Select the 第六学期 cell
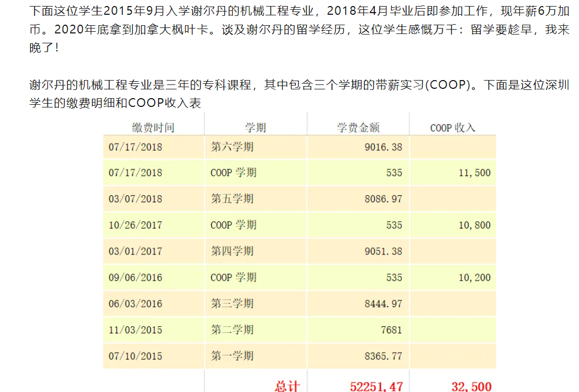The width and height of the screenshot is (579, 392). tap(232, 147)
